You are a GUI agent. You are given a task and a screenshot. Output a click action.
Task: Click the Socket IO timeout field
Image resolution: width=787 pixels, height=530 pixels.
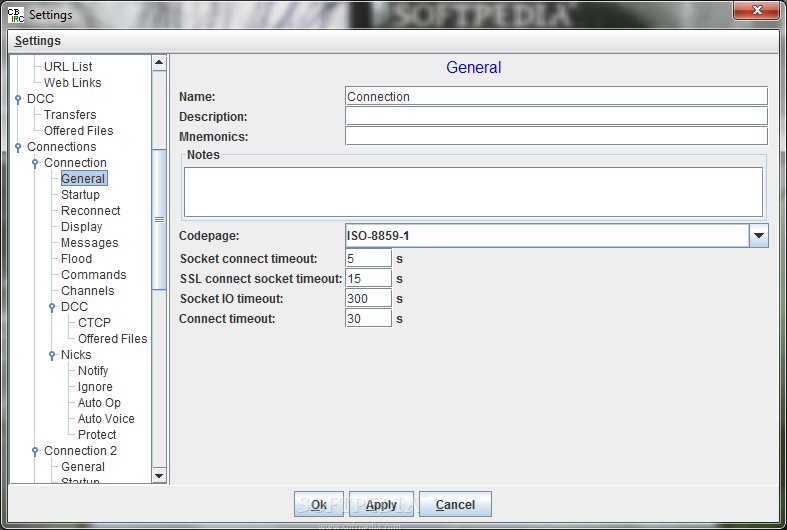click(x=368, y=299)
